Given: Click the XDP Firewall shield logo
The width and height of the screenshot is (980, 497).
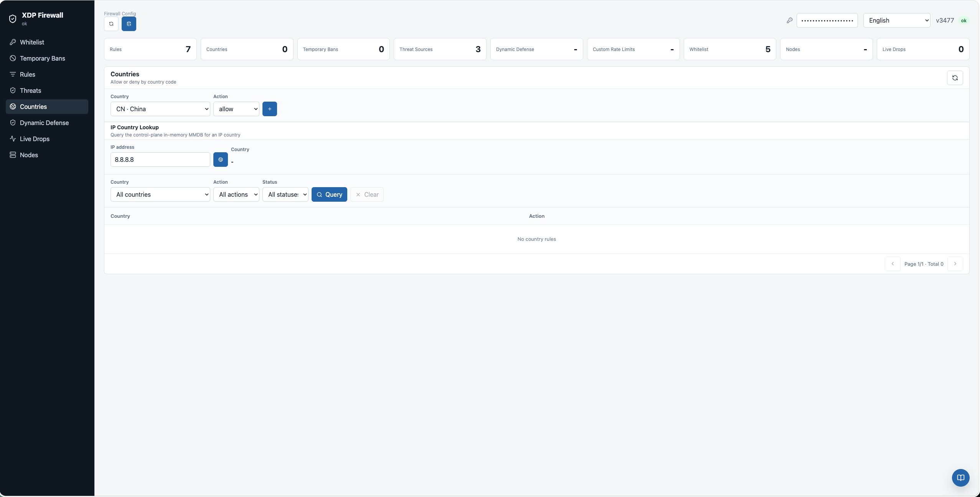Looking at the screenshot, I should 13,19.
